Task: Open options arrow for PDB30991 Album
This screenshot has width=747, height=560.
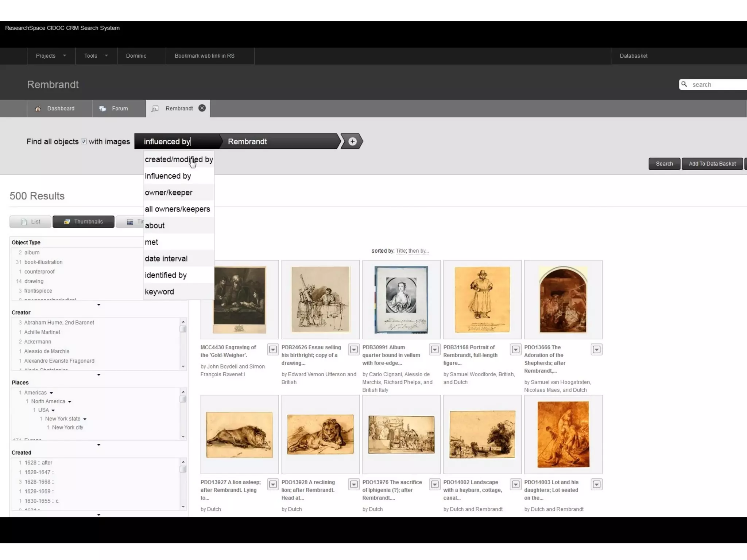Action: click(x=435, y=349)
